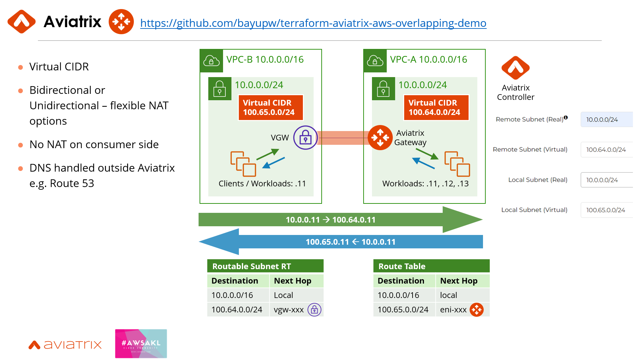Click the Remote Subnet (Real) input field
Screen dimensions: 644x362
point(606,119)
